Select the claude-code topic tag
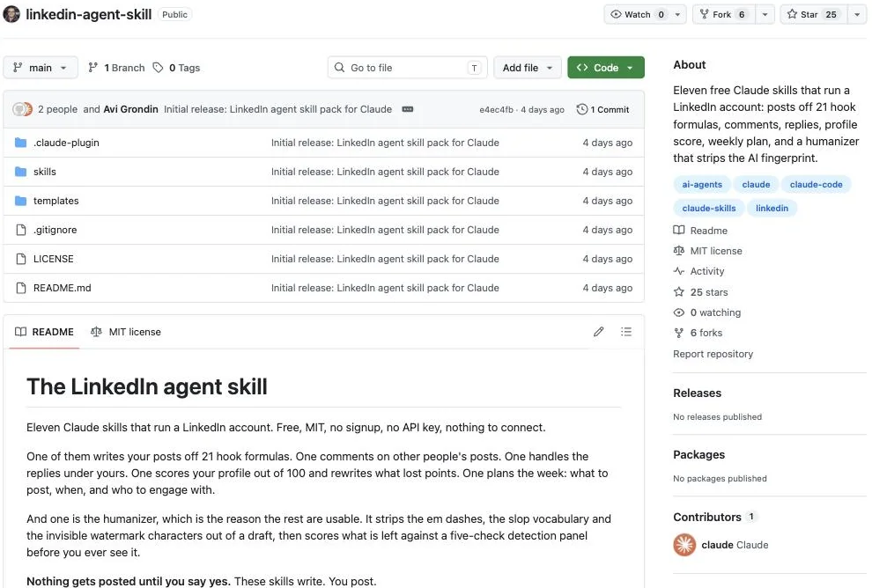 point(816,185)
